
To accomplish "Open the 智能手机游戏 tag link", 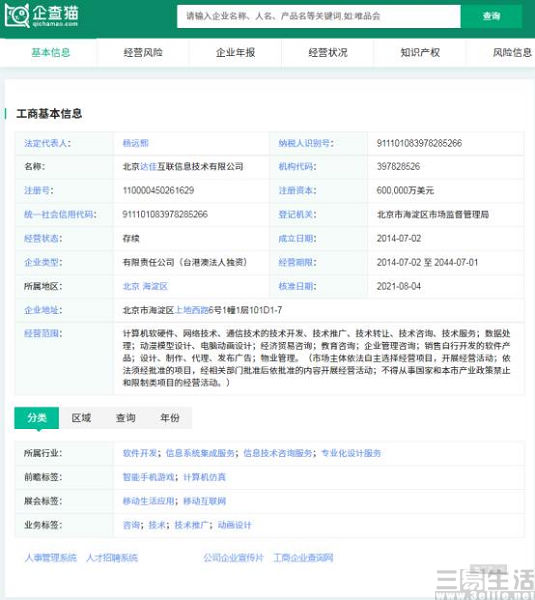I will pos(148,477).
